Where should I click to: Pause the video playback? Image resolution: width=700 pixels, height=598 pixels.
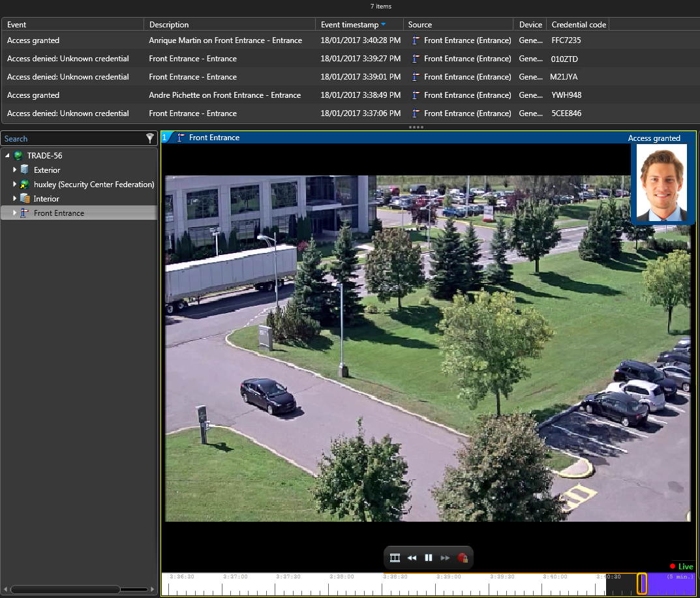coord(428,558)
